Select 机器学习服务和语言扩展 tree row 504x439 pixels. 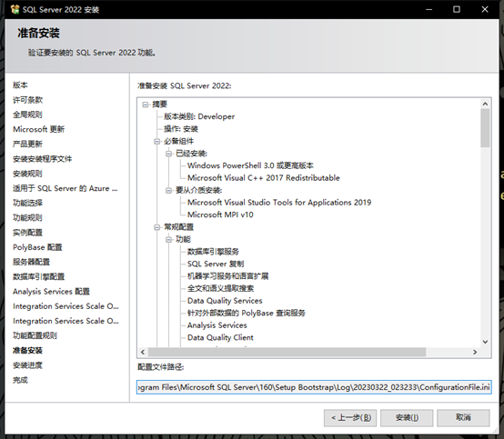click(x=228, y=276)
